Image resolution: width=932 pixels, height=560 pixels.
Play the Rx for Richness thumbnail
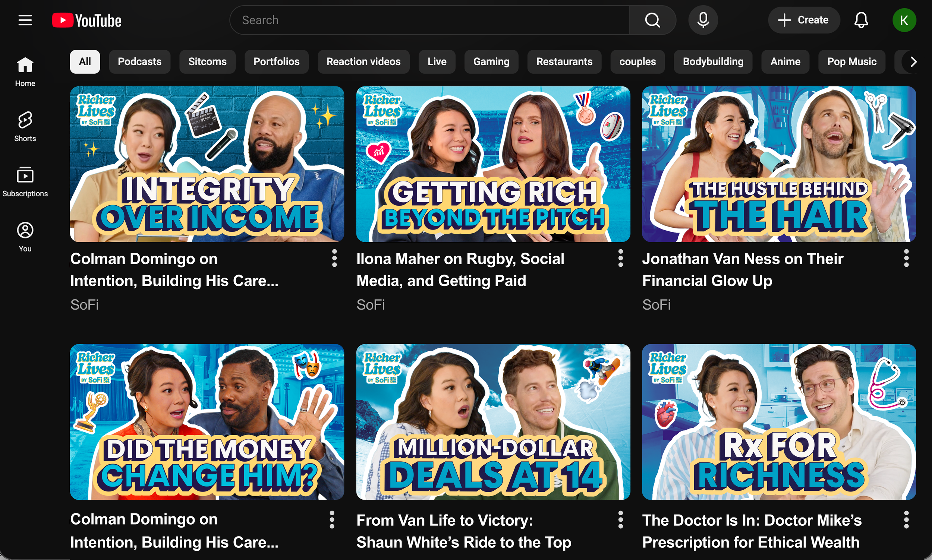779,422
